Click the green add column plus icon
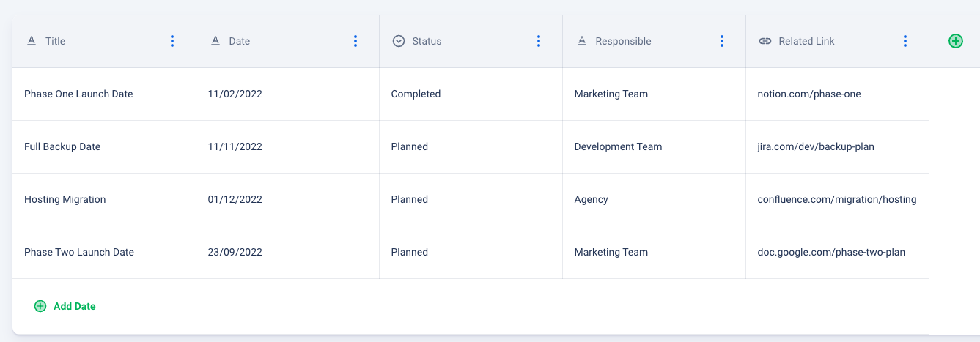Viewport: 980px width, 342px height. tap(955, 41)
